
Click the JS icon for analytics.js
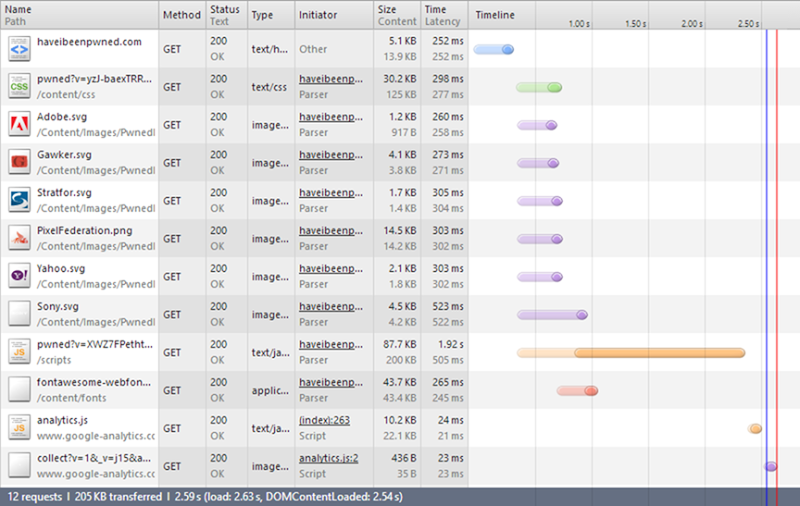point(19,428)
